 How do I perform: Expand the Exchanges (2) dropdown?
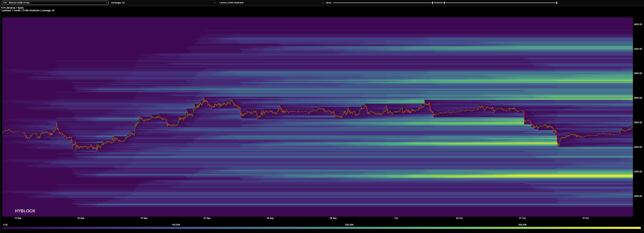[163, 3]
